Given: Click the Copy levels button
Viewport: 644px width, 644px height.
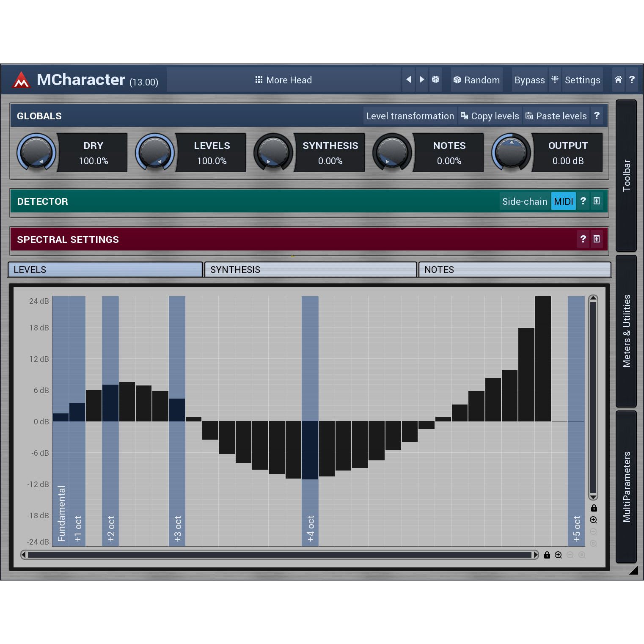Looking at the screenshot, I should point(490,116).
